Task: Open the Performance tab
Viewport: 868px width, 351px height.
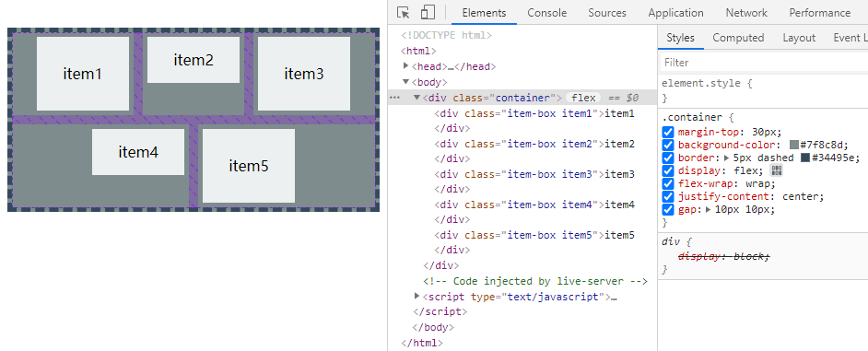Action: click(x=820, y=13)
